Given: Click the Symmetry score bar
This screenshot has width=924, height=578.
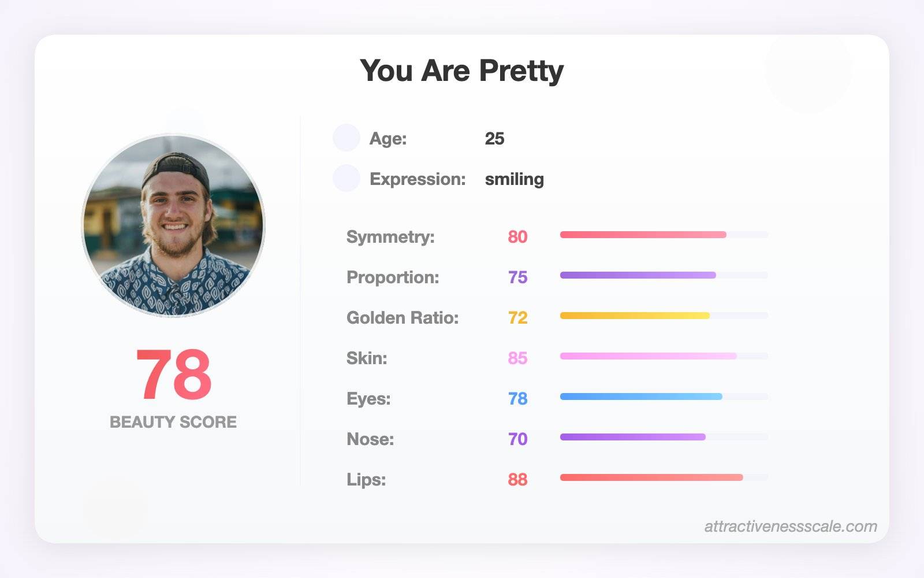Looking at the screenshot, I should point(664,235).
